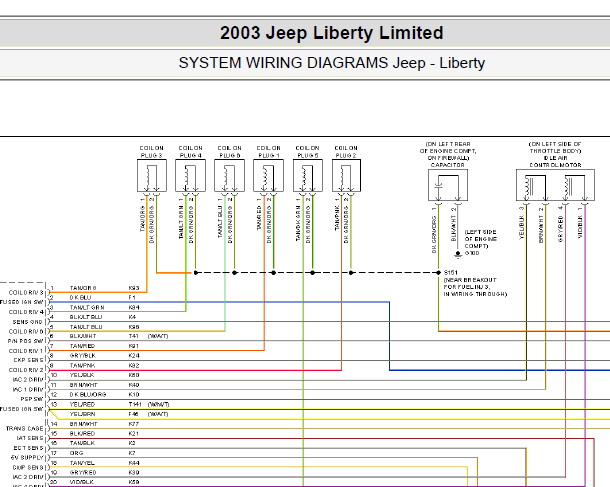Image resolution: width=610 pixels, height=487 pixels.
Task: Click the Capacitor component symbol
Action: coord(448,185)
